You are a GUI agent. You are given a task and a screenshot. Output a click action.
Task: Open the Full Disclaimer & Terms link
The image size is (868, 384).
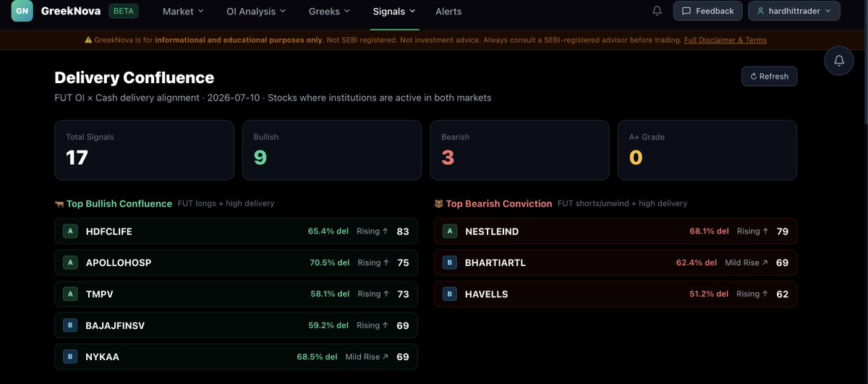[x=726, y=40]
